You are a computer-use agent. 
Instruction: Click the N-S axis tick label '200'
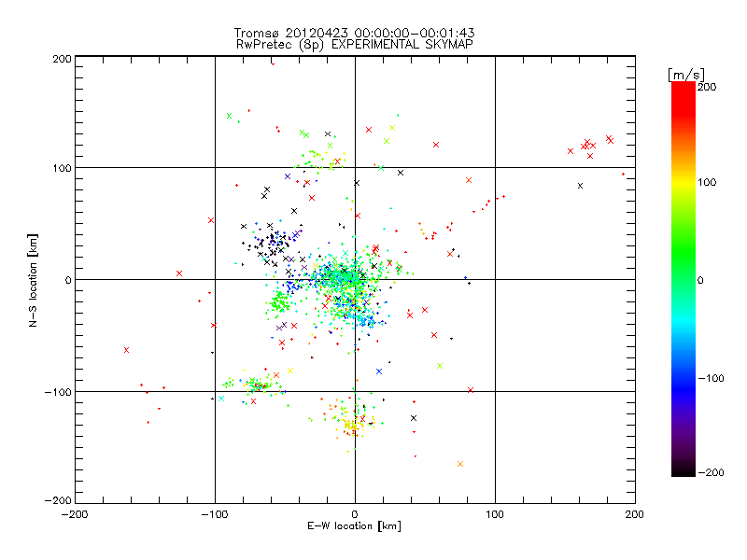62,59
